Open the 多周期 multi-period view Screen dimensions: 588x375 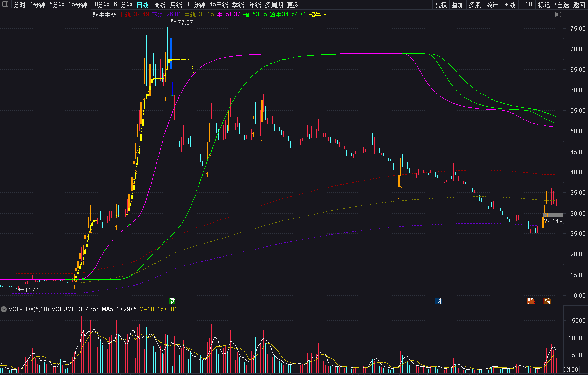point(274,5)
